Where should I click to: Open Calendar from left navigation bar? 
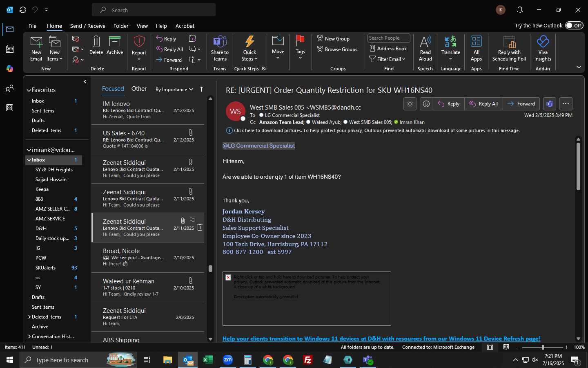(x=10, y=49)
